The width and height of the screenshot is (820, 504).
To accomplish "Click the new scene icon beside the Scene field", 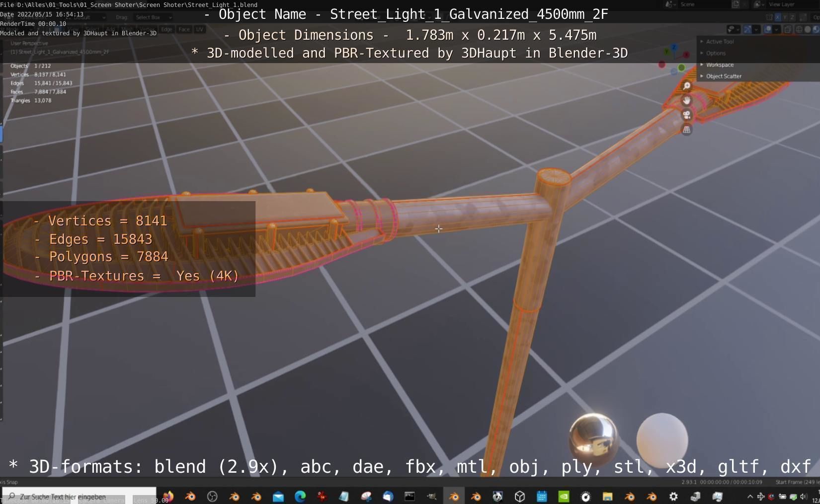I will click(736, 4).
